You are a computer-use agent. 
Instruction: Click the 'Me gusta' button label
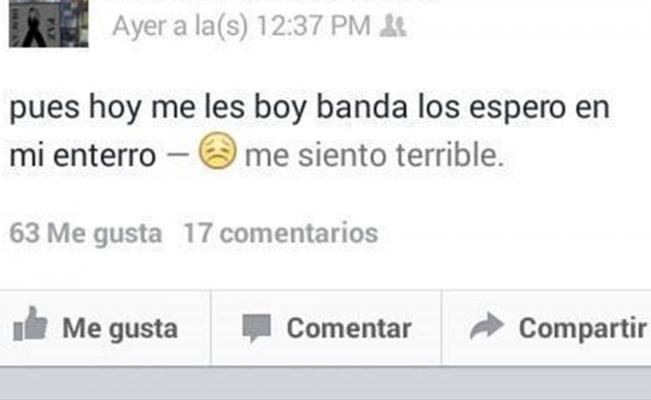click(120, 329)
